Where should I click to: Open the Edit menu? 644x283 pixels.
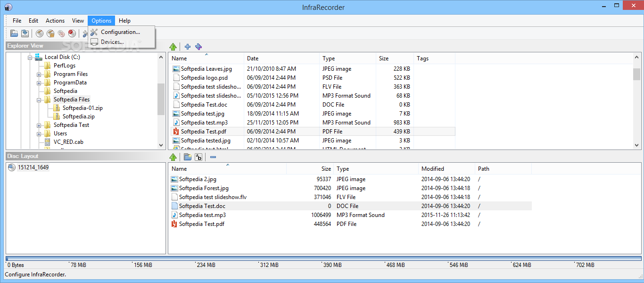point(33,20)
